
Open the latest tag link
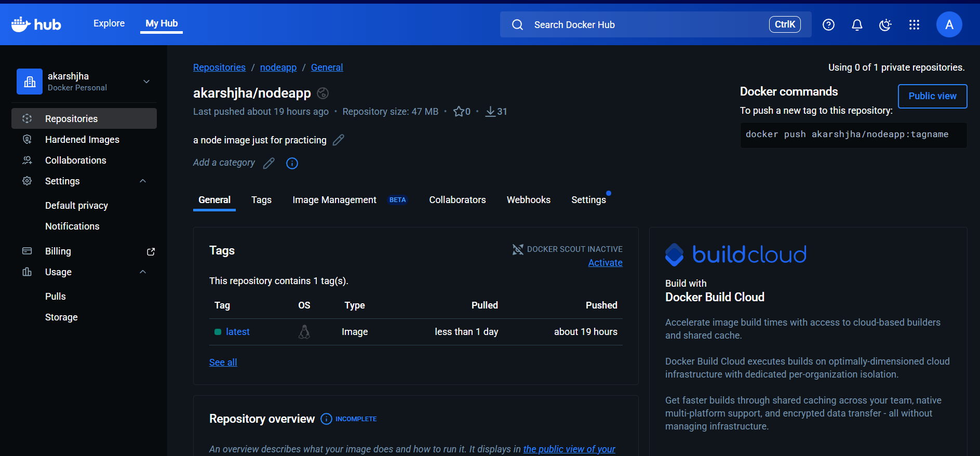coord(238,332)
